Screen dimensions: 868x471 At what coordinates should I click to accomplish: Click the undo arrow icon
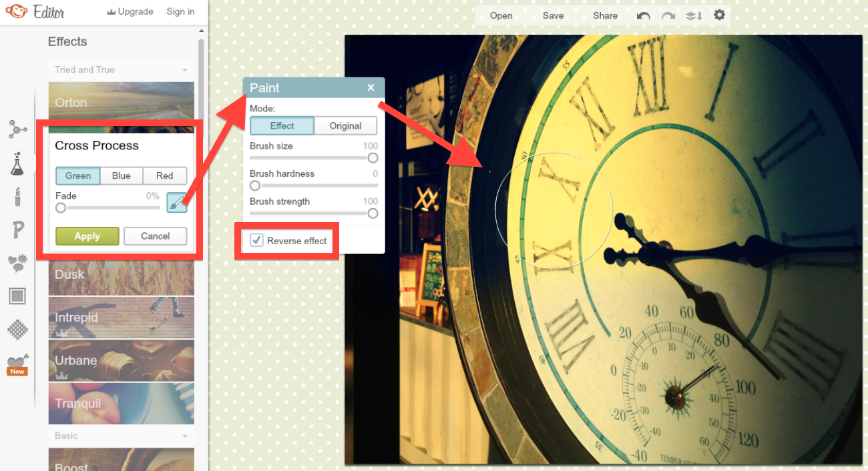coord(644,15)
